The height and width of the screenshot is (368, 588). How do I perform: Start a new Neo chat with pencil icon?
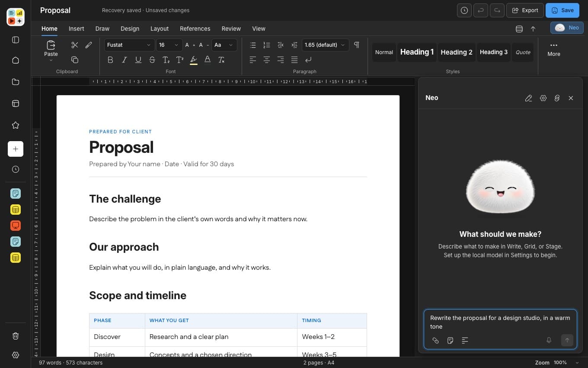point(528,98)
